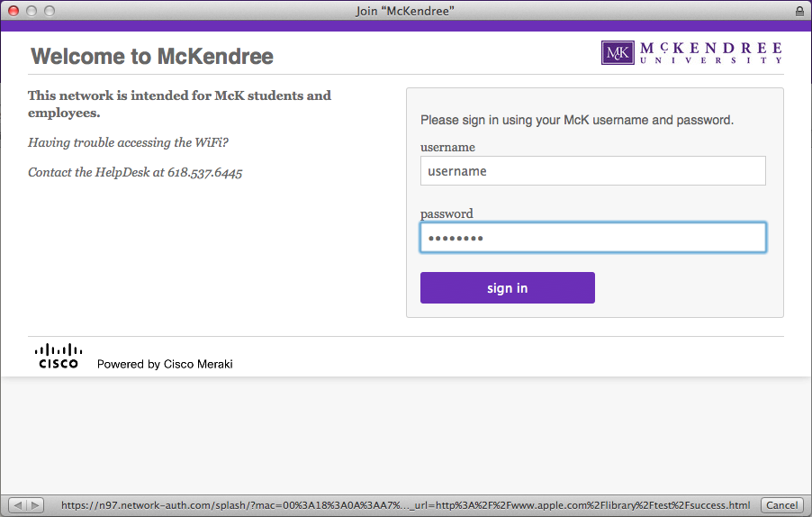812x517 pixels.
Task: Click the Cisco logo in the footer
Action: pos(58,357)
